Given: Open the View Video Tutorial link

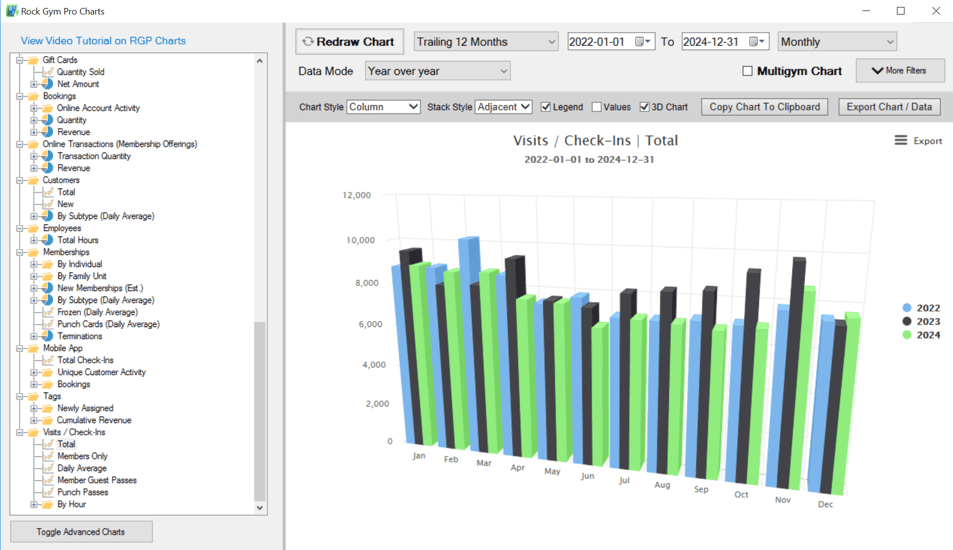Looking at the screenshot, I should 103,41.
